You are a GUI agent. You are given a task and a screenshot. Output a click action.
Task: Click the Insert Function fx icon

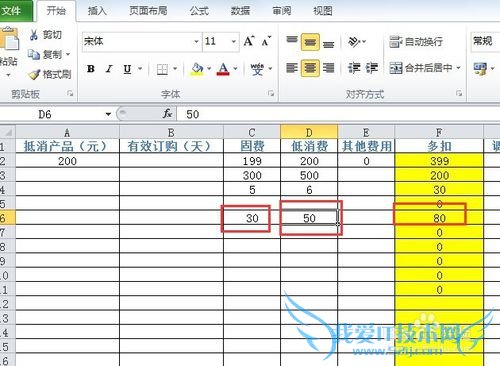click(167, 114)
